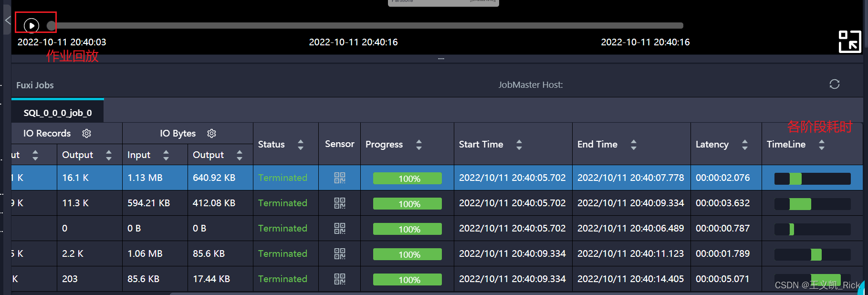Click the Sensor column header
The height and width of the screenshot is (295, 868).
(340, 144)
